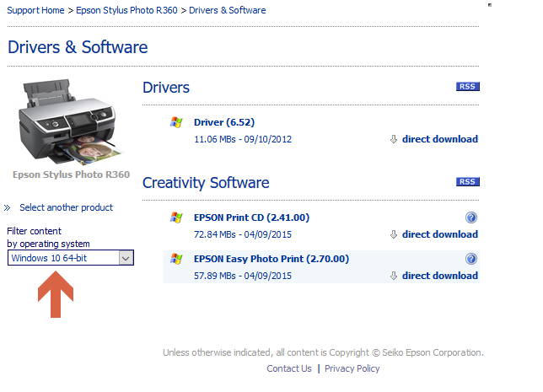Click the 'Drivers' section heading
The height and width of the screenshot is (392, 543).
coord(166,88)
